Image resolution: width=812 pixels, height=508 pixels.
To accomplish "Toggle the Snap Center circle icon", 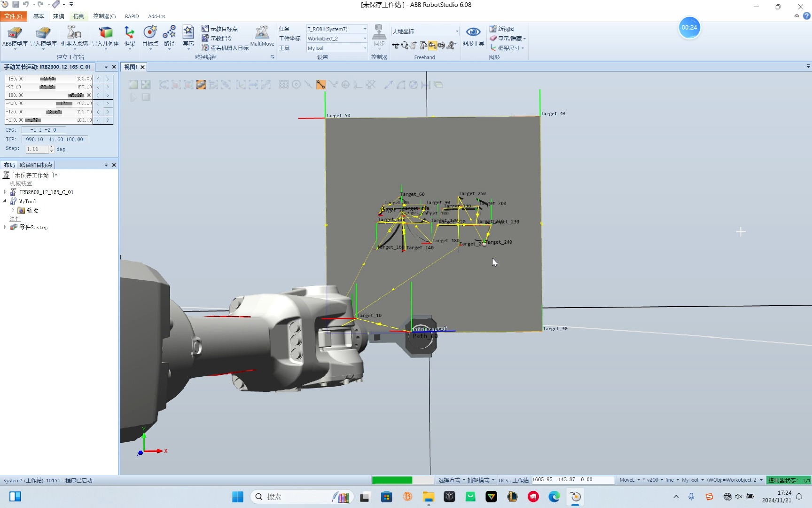I will pyautogui.click(x=297, y=85).
